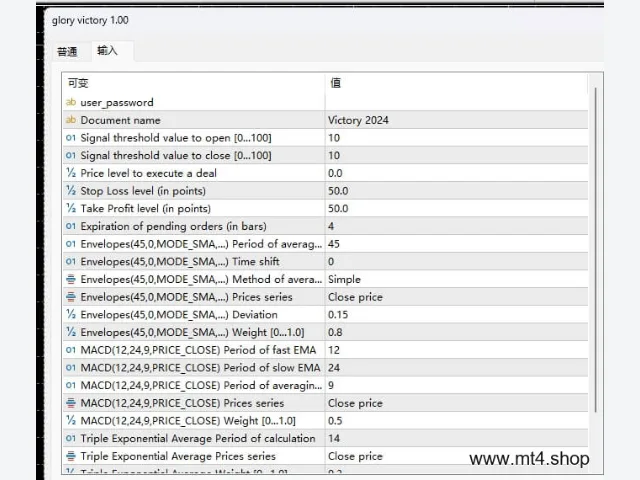Select the Price level to execute a deal label
640x480 pixels.
148,173
